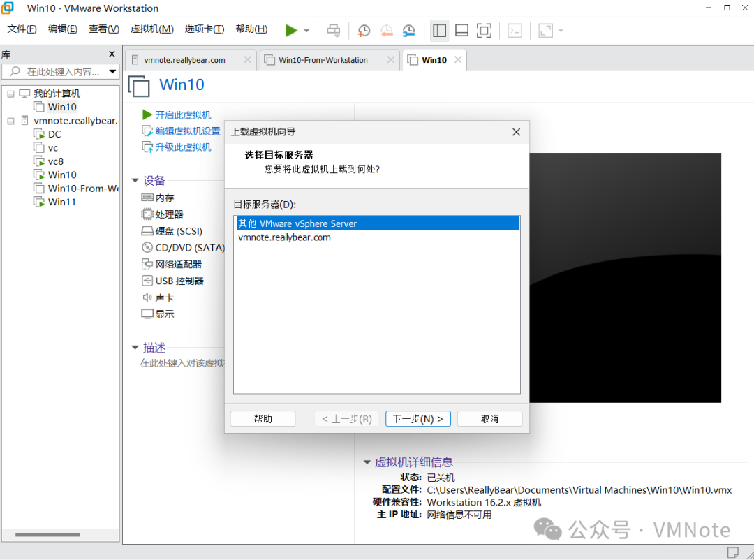Open the library search dropdown arrow
The width and height of the screenshot is (754, 560).
tap(112, 72)
